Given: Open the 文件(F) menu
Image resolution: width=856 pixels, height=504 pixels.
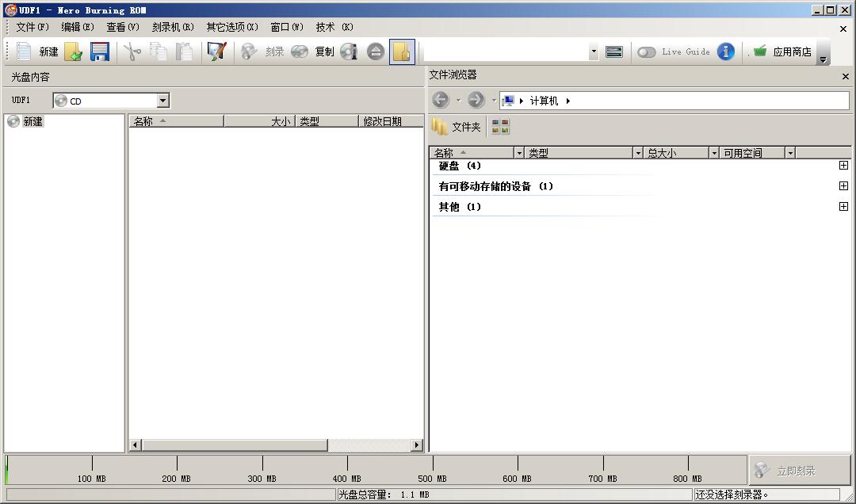Looking at the screenshot, I should (x=32, y=27).
